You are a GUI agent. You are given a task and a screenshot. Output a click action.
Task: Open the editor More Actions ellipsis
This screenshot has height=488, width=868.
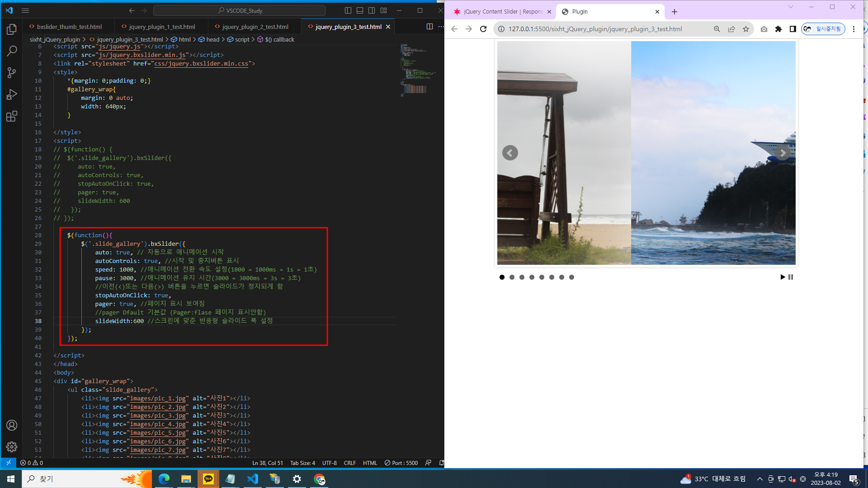tap(441, 27)
